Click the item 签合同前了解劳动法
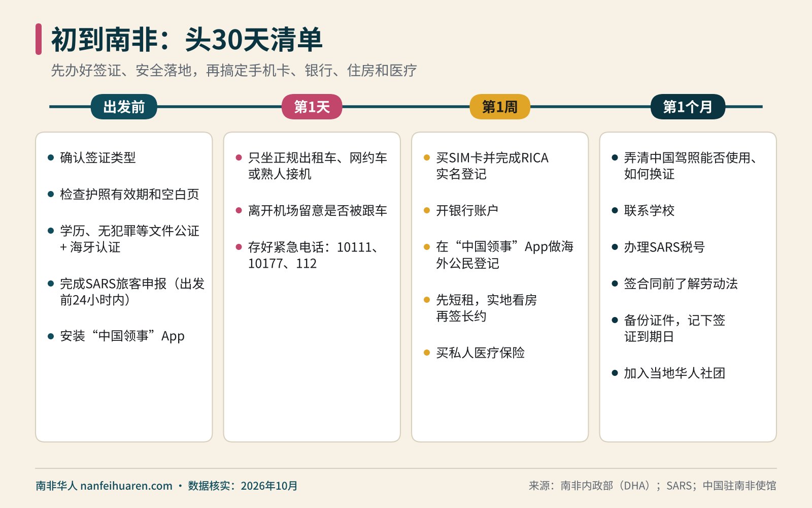Viewport: 812px width, 508px height. coord(681,283)
